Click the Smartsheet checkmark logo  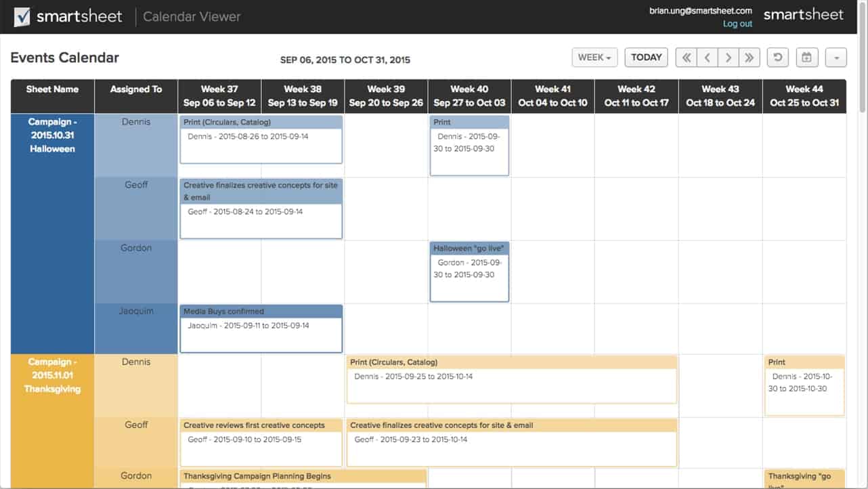point(22,15)
